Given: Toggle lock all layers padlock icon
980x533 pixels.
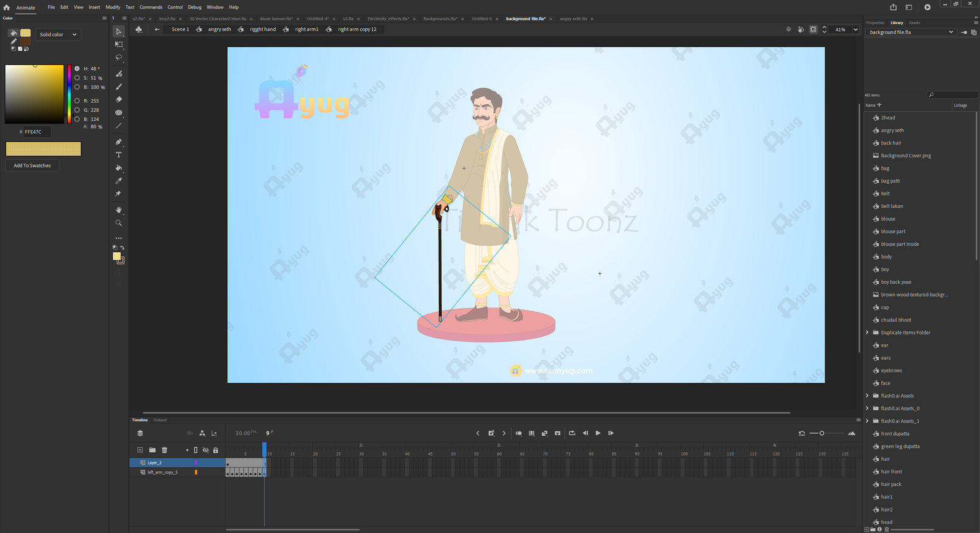Looking at the screenshot, I should pos(216,450).
